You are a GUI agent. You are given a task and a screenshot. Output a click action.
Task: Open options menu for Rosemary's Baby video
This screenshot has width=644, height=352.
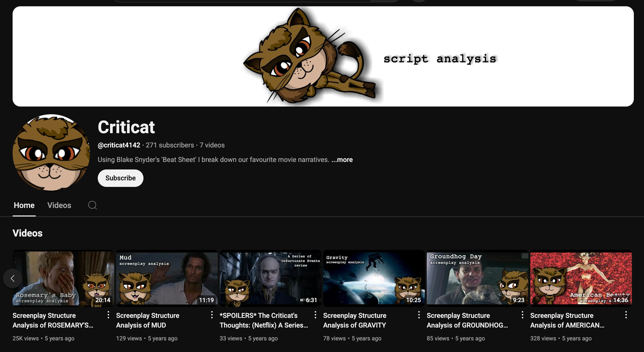coord(108,315)
